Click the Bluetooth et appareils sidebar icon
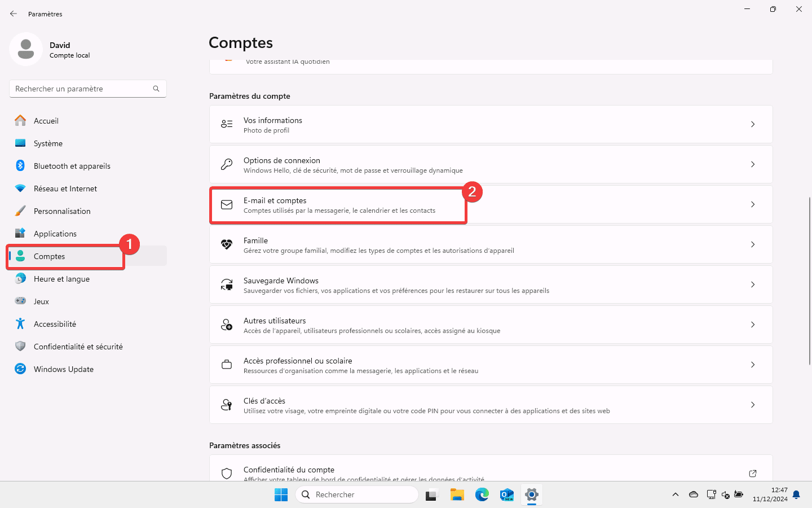 pos(20,166)
